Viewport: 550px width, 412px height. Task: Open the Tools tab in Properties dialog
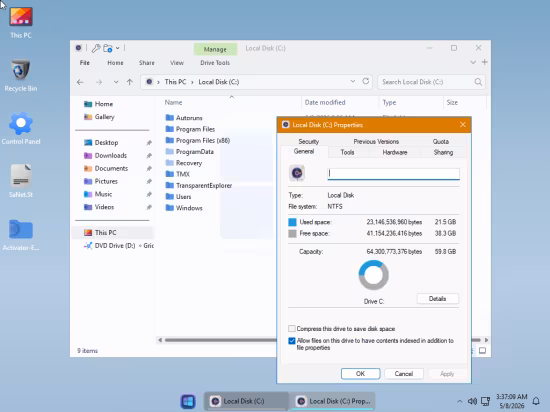pyautogui.click(x=347, y=152)
